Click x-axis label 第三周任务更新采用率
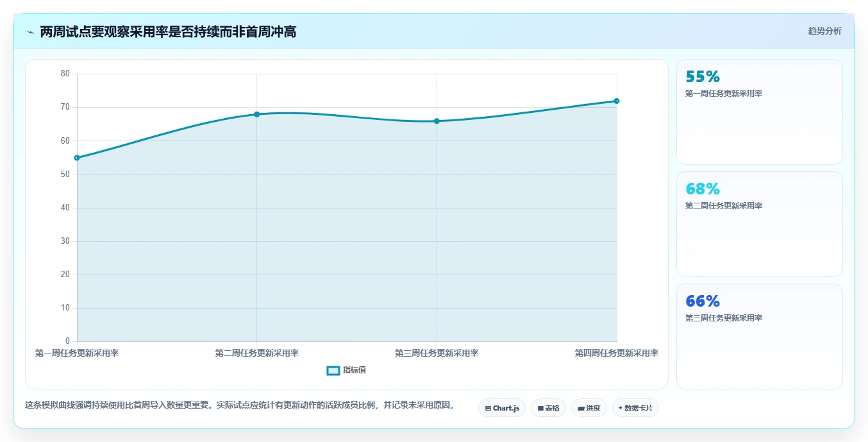 pos(437,353)
